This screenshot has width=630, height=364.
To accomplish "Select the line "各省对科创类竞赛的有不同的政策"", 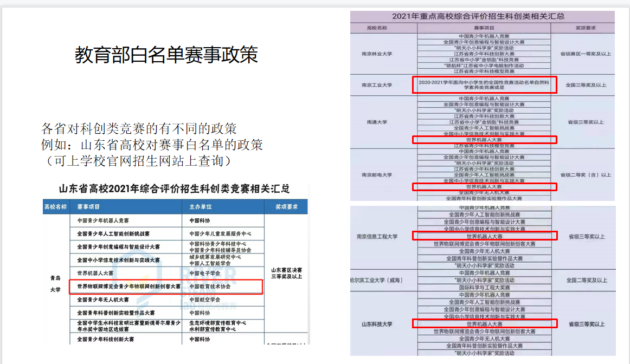I will (139, 129).
